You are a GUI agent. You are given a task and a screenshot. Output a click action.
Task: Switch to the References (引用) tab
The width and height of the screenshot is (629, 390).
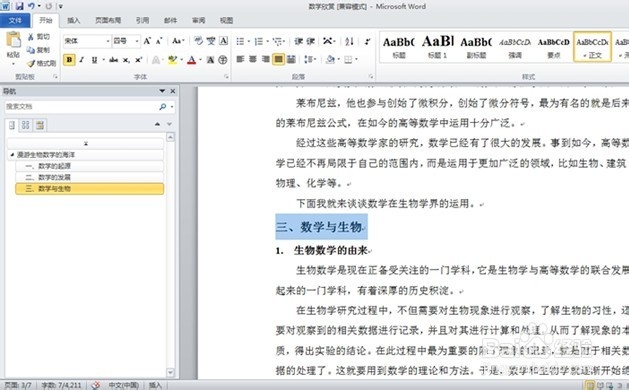tap(142, 20)
